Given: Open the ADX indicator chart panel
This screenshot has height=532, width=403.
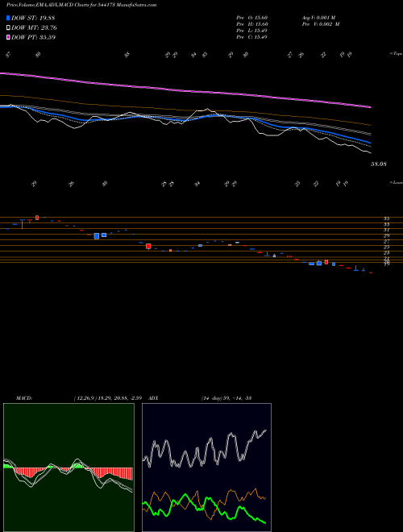Looking at the screenshot, I should tap(206, 468).
